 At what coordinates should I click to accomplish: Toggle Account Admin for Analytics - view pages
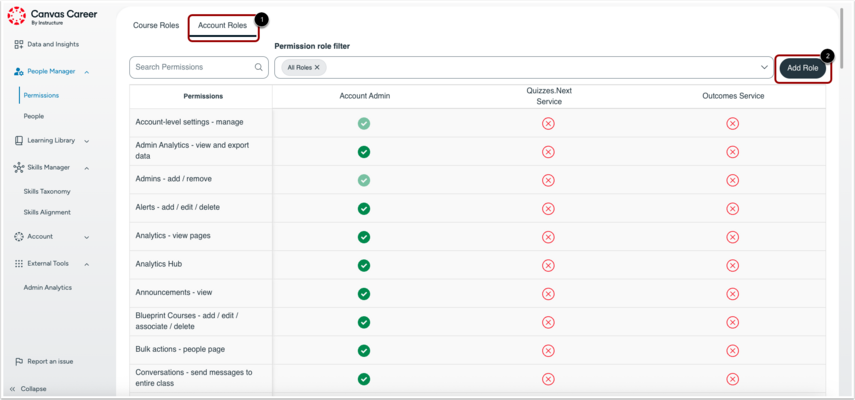tap(364, 237)
